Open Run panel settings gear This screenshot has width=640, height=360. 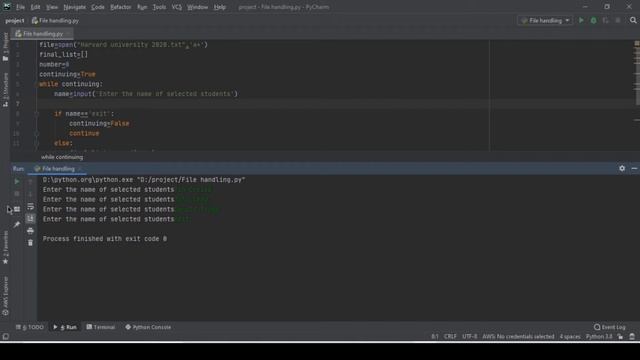(622, 168)
